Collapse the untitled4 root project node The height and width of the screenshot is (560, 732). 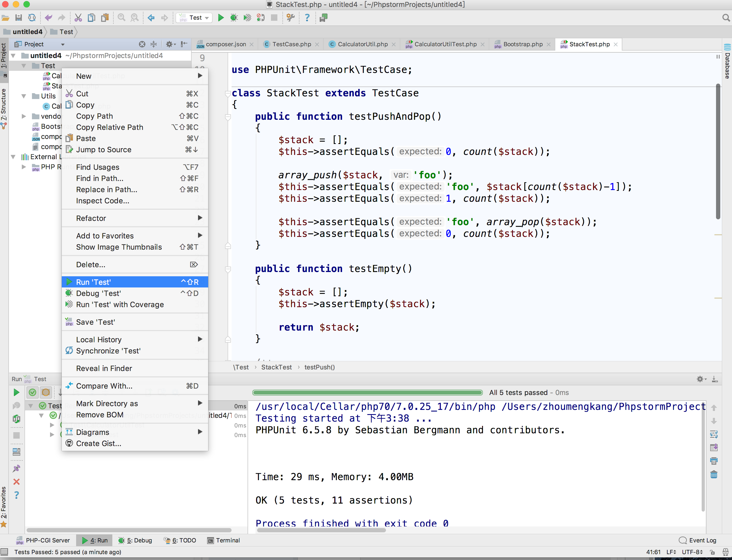(13, 55)
